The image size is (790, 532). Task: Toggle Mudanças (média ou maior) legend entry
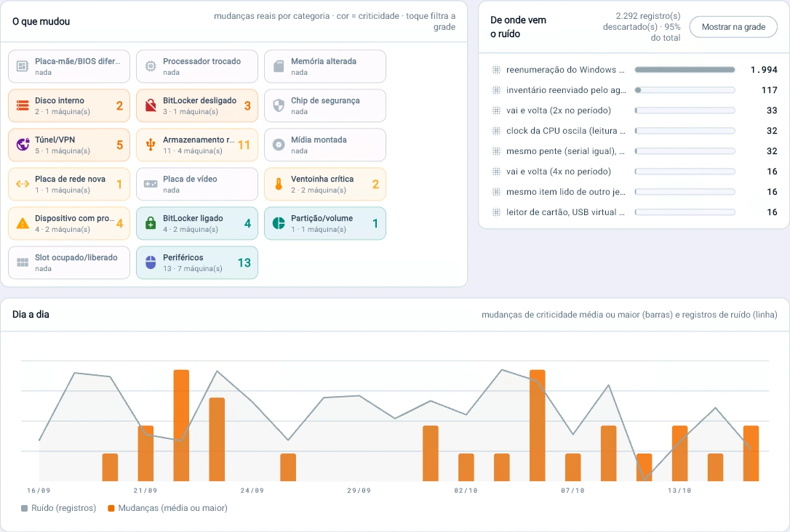(168, 508)
